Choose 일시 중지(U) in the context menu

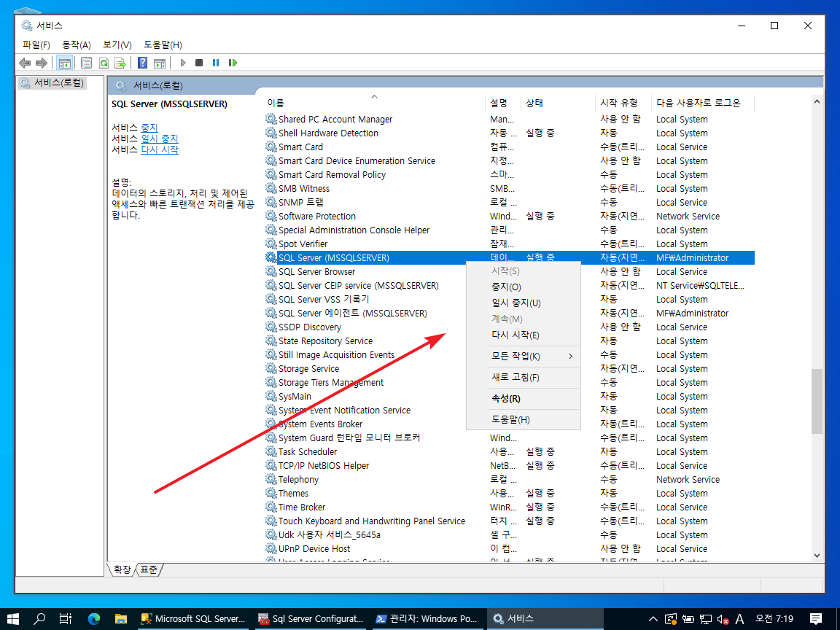(524, 303)
